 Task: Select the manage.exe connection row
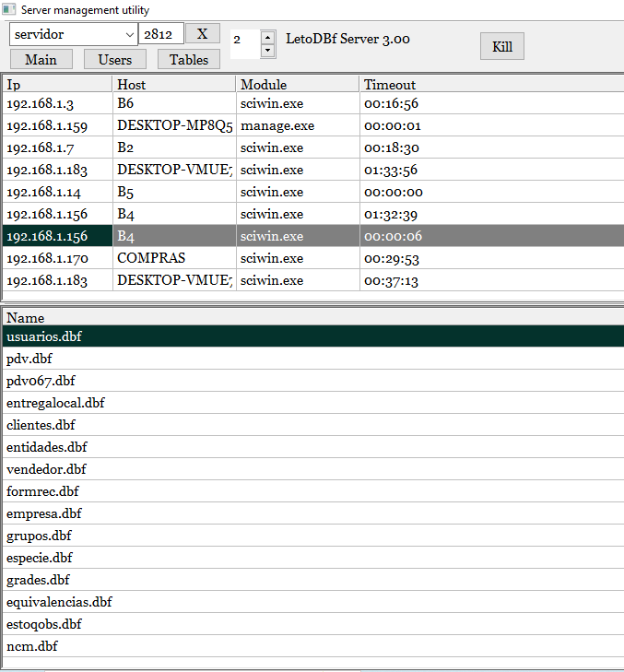tap(277, 125)
